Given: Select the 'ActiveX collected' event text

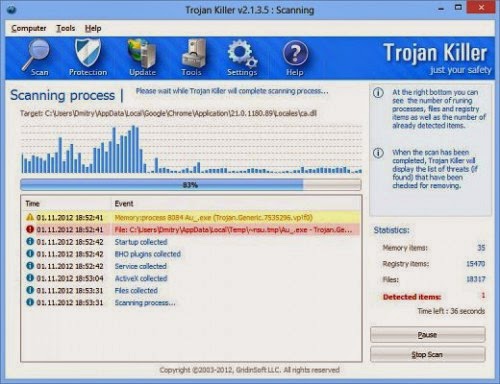Looking at the screenshot, I should [x=141, y=278].
